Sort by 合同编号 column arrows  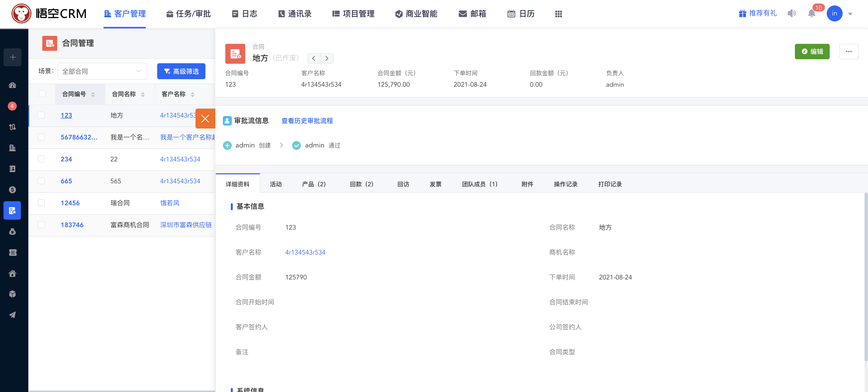(x=93, y=94)
